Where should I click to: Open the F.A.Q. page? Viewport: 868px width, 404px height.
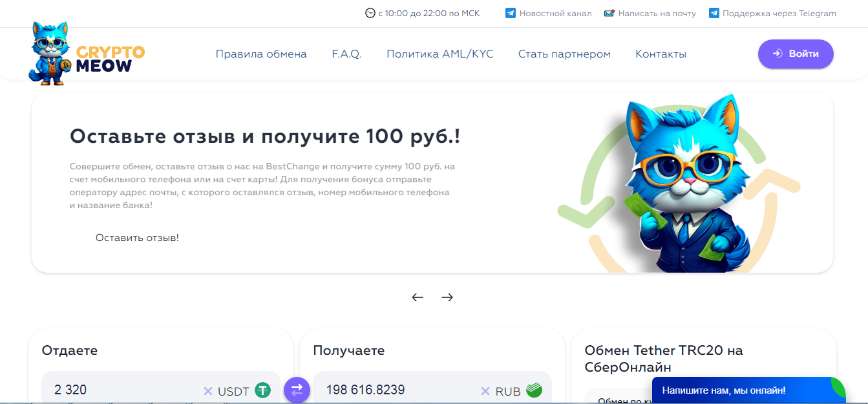pyautogui.click(x=346, y=54)
